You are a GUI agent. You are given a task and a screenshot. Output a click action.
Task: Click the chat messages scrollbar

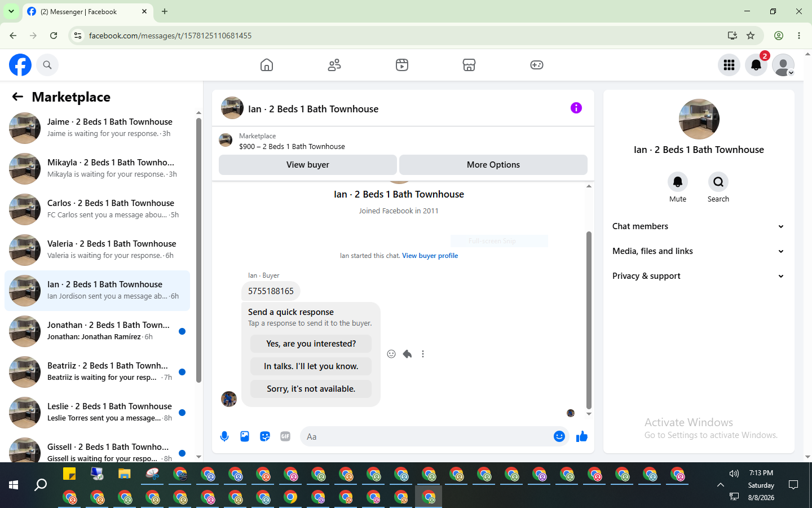point(589,320)
